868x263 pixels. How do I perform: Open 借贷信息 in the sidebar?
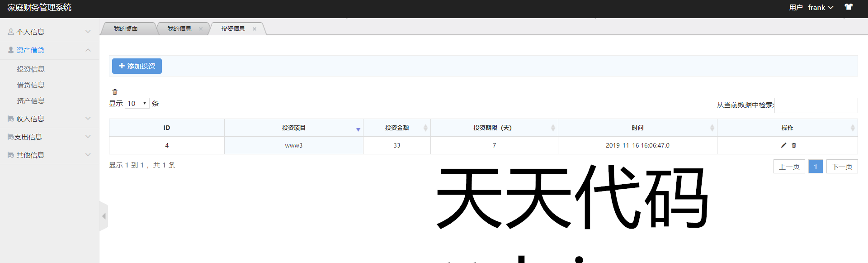coord(31,85)
